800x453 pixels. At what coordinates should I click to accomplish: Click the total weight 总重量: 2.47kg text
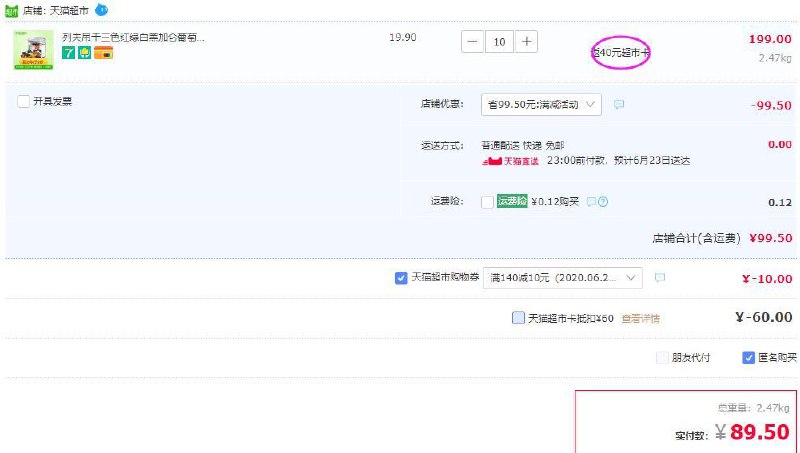[754, 408]
